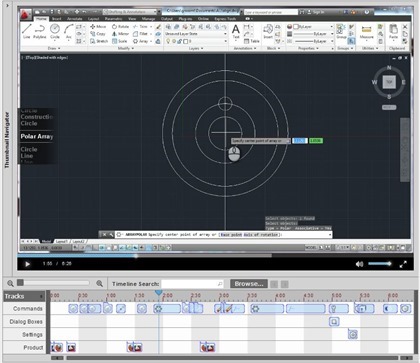Screen dimensions: 420x363
Task: Activate the Rotate command
Action: 120,26
